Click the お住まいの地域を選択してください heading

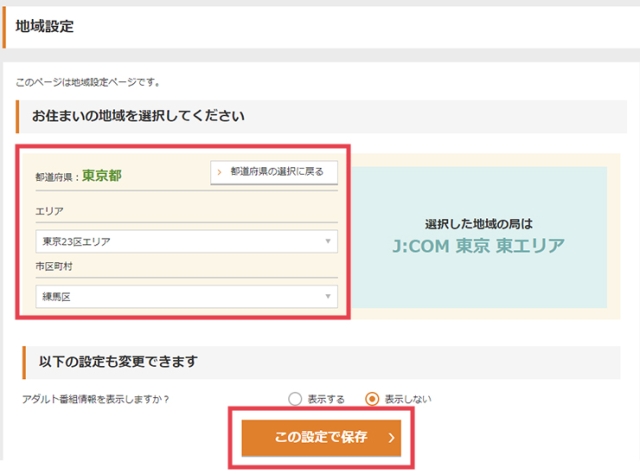point(138,116)
